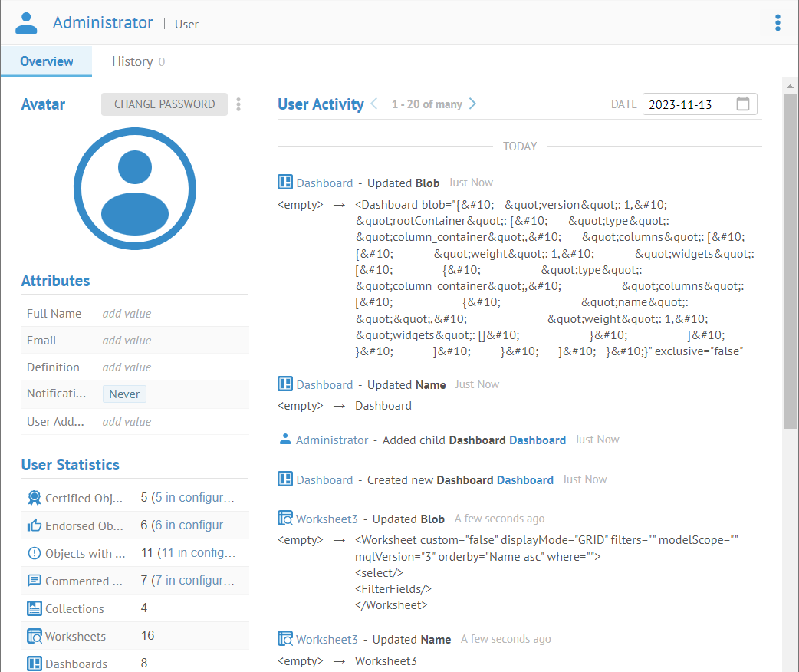Viewport: 799px width, 672px height.
Task: Open the Administrator link in activity feed
Action: coord(331,440)
